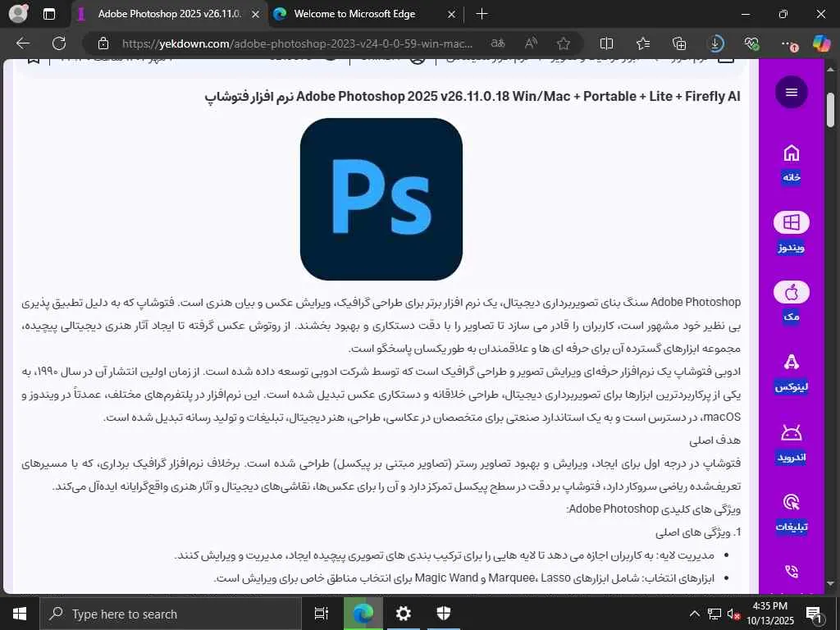Add page to favorites star icon
Screen dimensions: 840x630
(x=563, y=43)
